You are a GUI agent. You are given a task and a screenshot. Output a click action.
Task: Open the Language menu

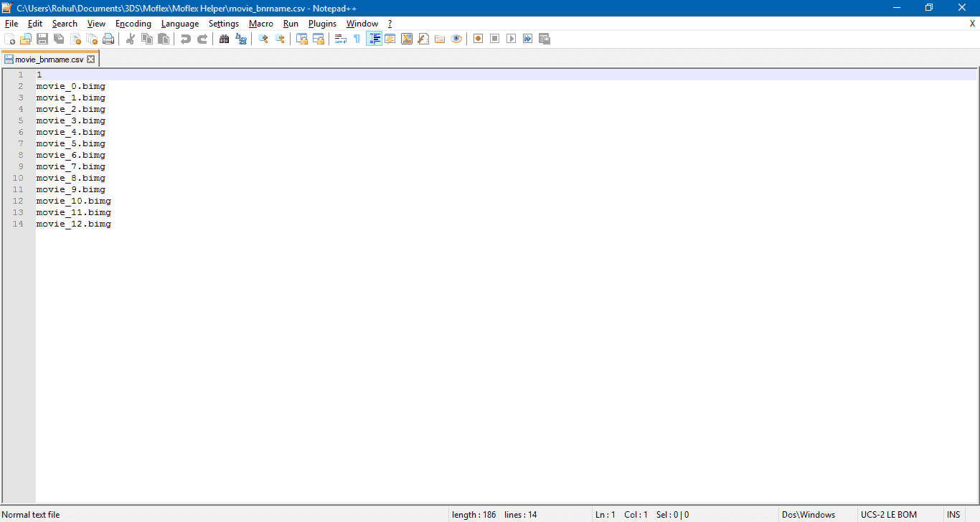180,24
